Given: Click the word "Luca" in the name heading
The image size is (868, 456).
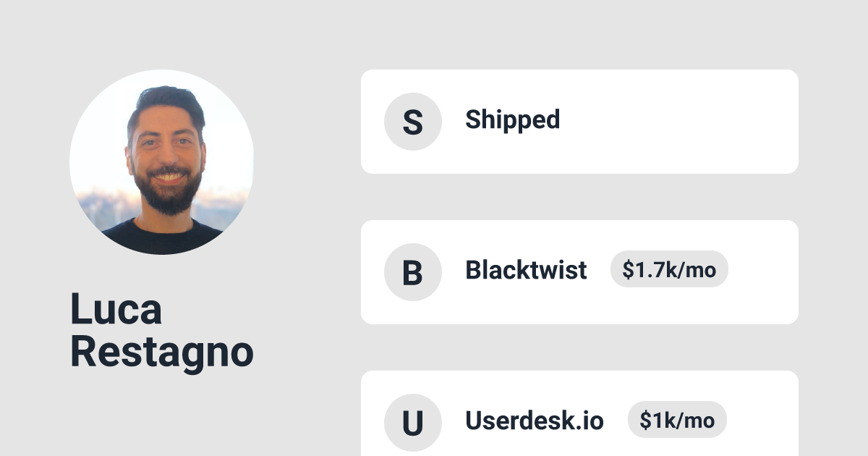Looking at the screenshot, I should pyautogui.click(x=116, y=309).
